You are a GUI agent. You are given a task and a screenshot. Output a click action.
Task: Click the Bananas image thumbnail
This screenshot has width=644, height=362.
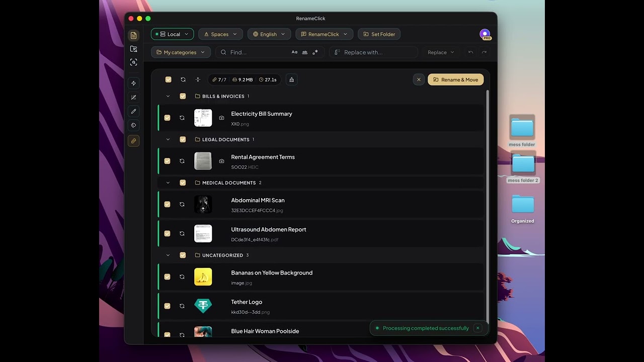tap(203, 277)
